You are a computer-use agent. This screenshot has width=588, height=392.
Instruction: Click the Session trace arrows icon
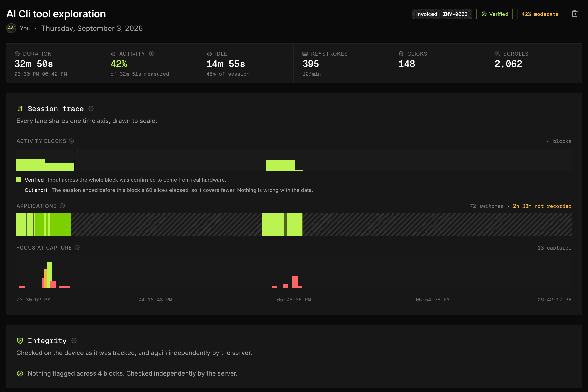[x=20, y=109]
